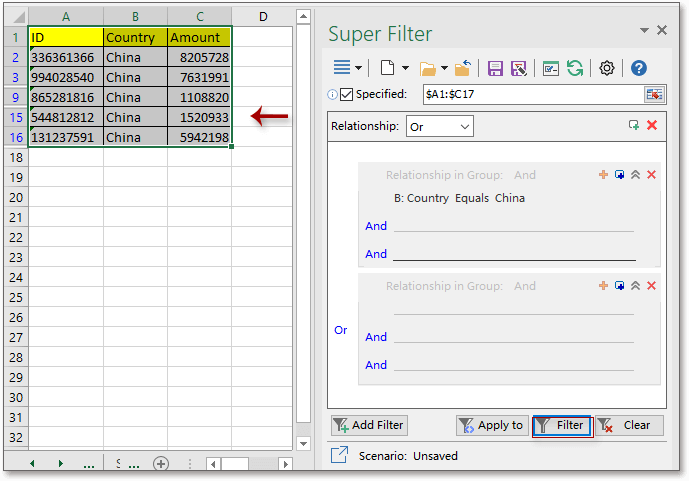Screen dimensions: 689x481
Task: Click the green Refresh icon
Action: click(575, 68)
